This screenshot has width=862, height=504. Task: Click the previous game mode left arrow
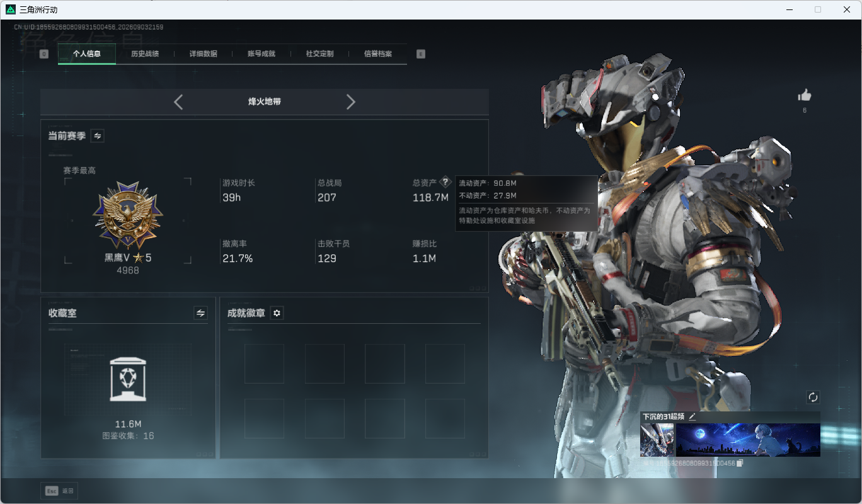[178, 102]
